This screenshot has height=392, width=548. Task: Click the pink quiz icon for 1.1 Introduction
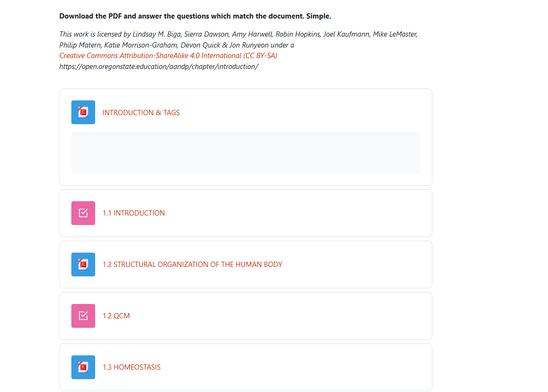tap(83, 213)
